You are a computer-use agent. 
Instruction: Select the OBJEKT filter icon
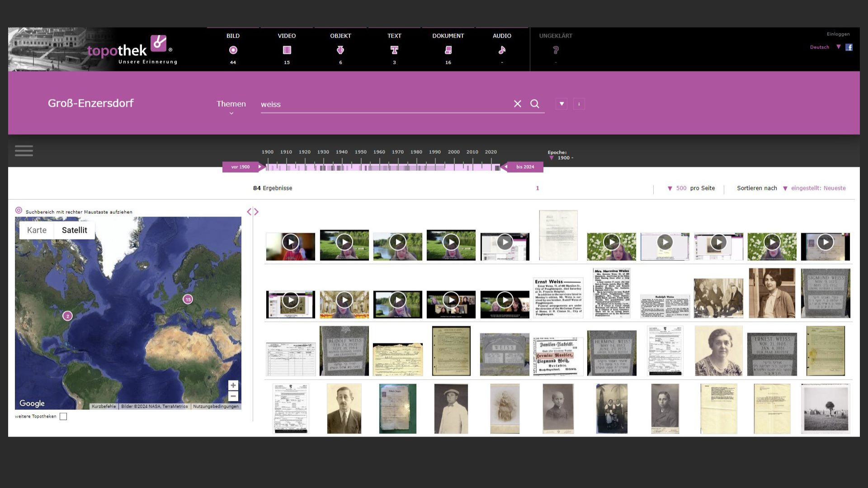[x=340, y=50]
